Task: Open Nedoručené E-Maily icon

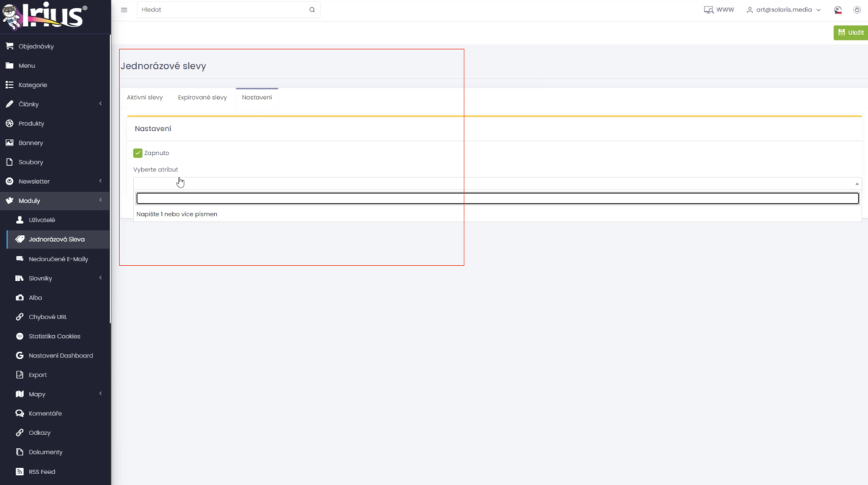Action: (x=20, y=258)
